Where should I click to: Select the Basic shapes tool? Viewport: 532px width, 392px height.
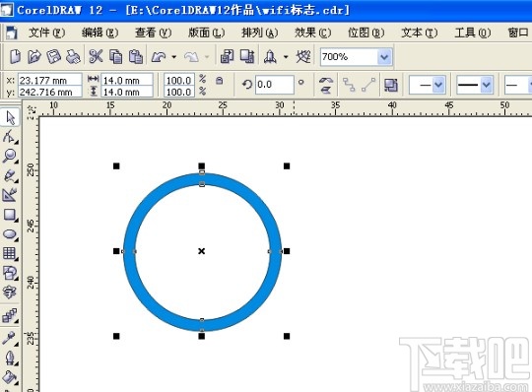point(10,273)
